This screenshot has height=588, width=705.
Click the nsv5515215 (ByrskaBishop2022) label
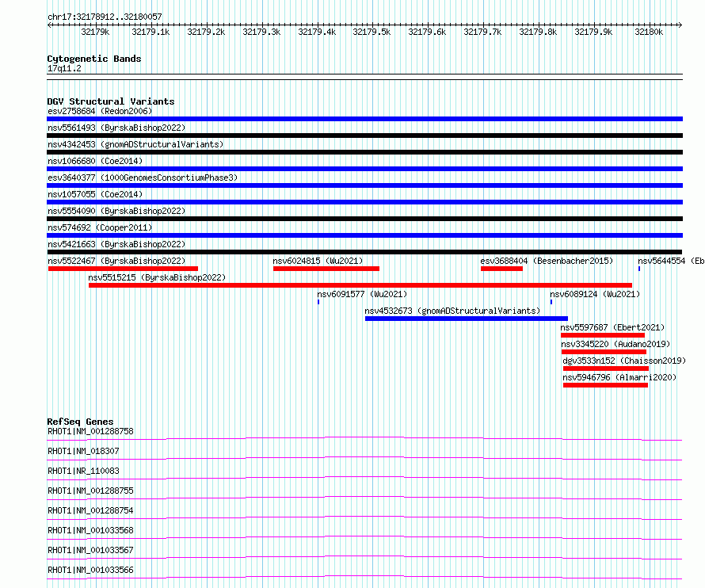click(157, 277)
